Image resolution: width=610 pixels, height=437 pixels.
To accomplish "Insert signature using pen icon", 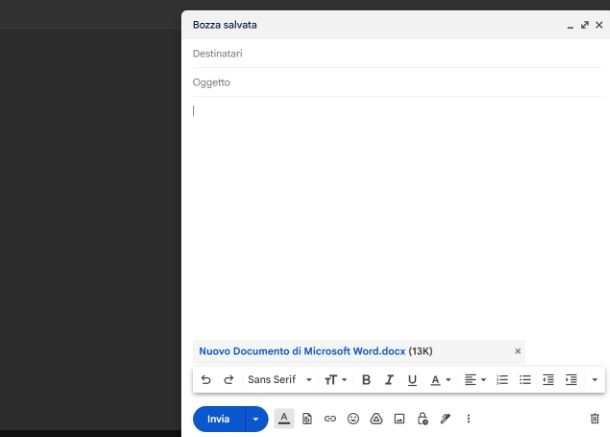I will tap(446, 419).
